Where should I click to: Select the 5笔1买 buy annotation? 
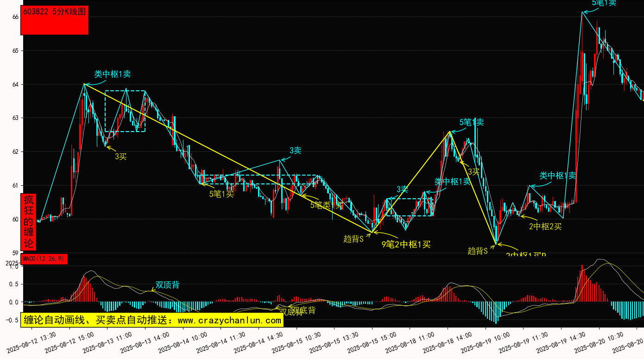[x=221, y=194]
